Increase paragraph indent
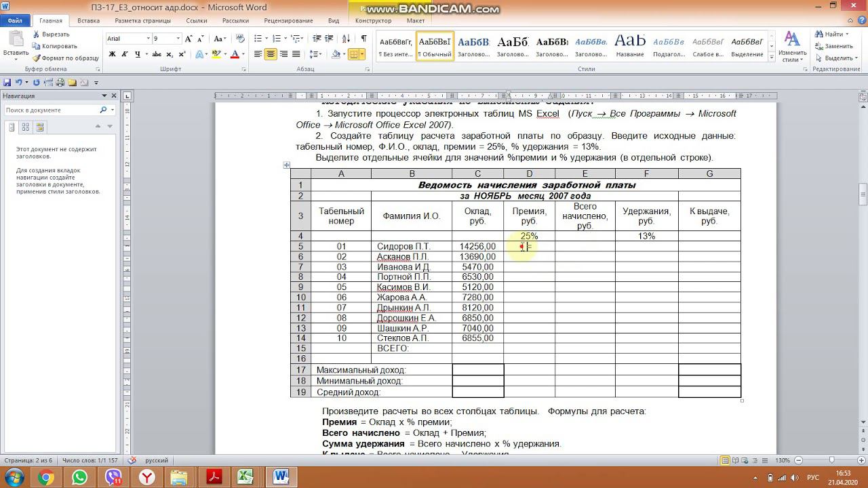Screen dimensions: 868x488 pyautogui.click(x=328, y=39)
